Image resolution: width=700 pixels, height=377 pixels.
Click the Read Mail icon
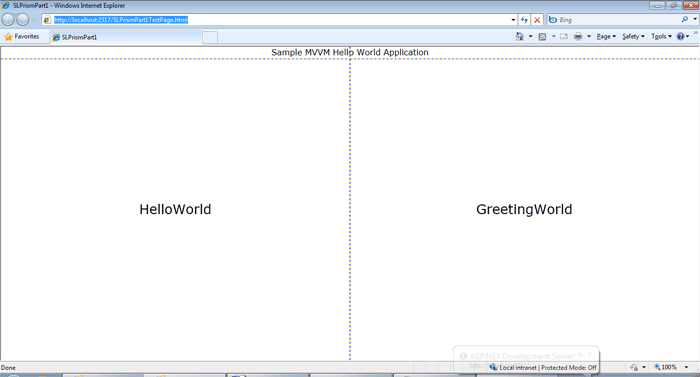point(564,37)
